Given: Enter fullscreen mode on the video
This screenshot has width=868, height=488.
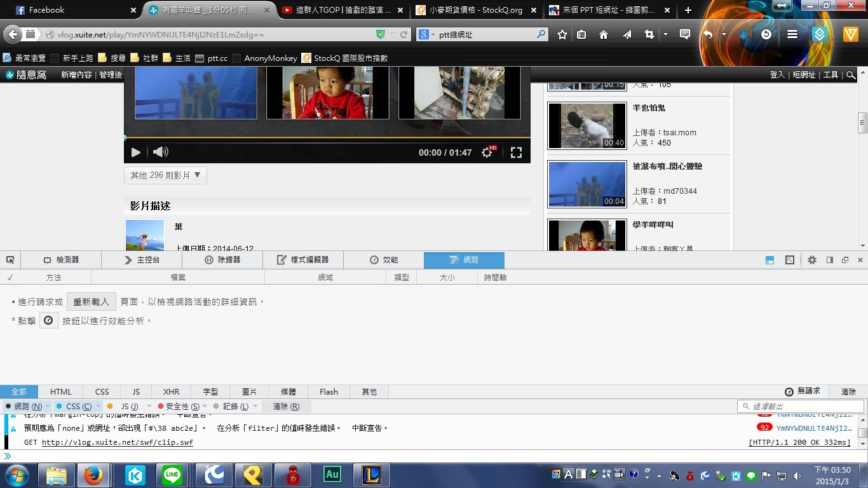Looking at the screenshot, I should pyautogui.click(x=516, y=152).
